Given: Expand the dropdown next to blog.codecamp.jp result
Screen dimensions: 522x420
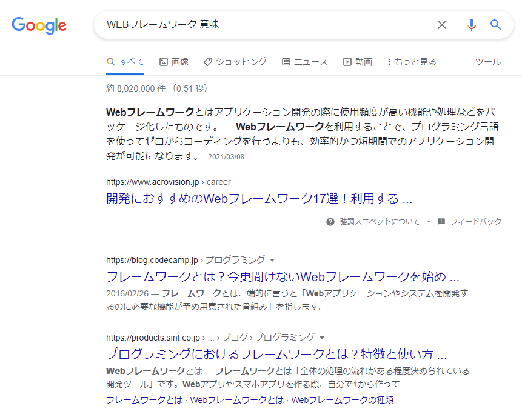Looking at the screenshot, I should (272, 259).
